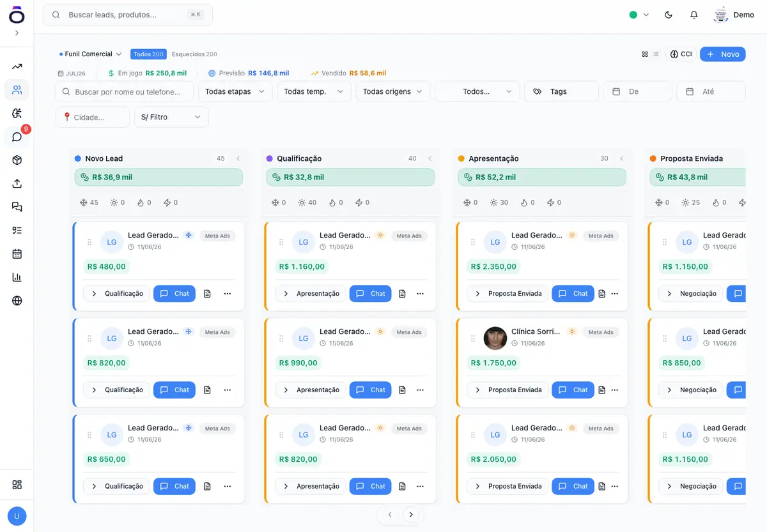Open more options on R$ 650,00 card
767x532 pixels.
pyautogui.click(x=228, y=486)
